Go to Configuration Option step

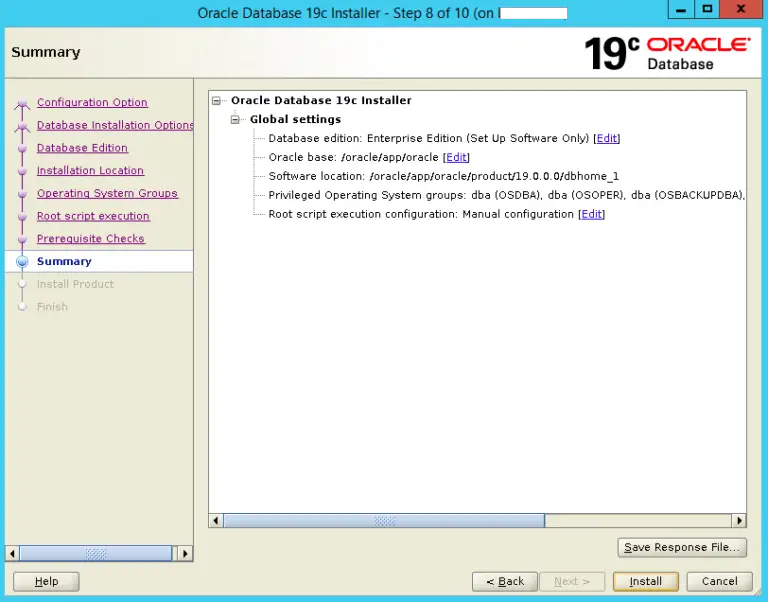tap(92, 103)
